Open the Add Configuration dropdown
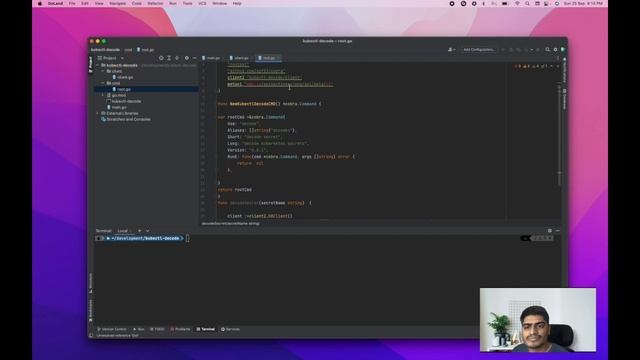The height and width of the screenshot is (360, 640). pos(479,50)
